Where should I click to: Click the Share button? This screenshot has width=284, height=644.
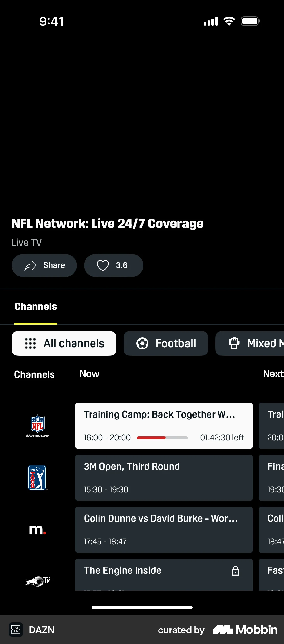[44, 265]
